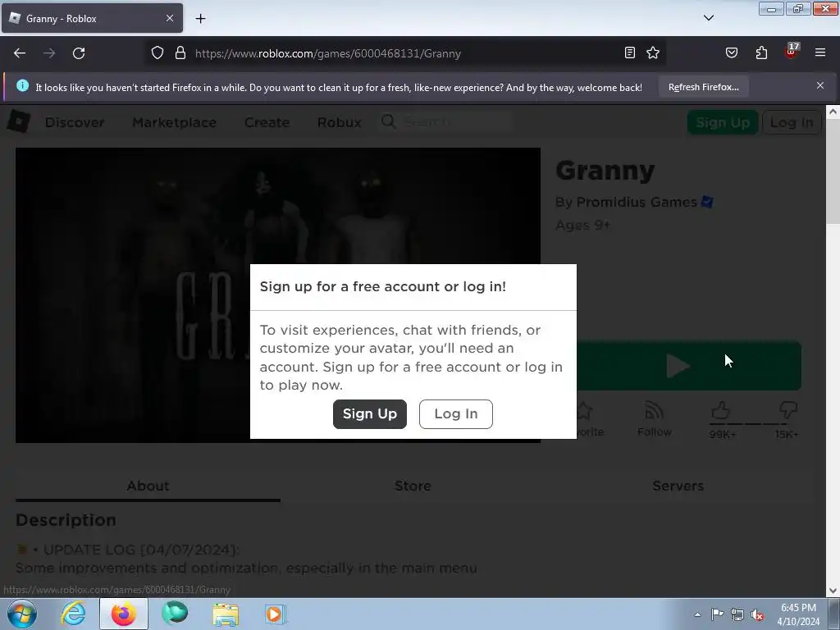Click the Firefox taskbar icon
The image size is (840, 630).
tap(124, 614)
